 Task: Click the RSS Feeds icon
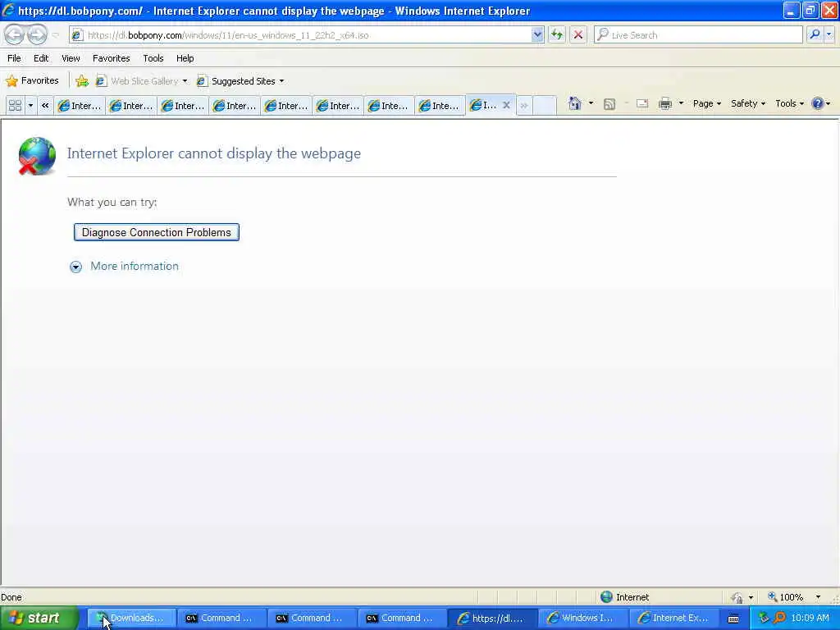coord(609,104)
